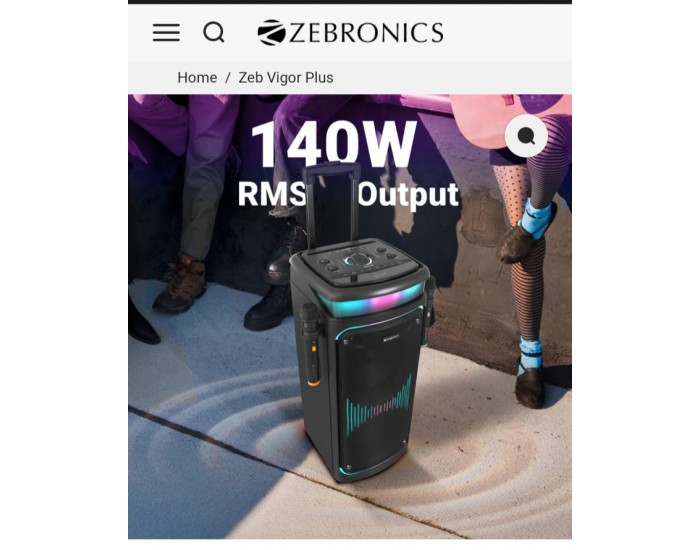
Task: Tap the circular zoom image button
Action: coord(526,136)
